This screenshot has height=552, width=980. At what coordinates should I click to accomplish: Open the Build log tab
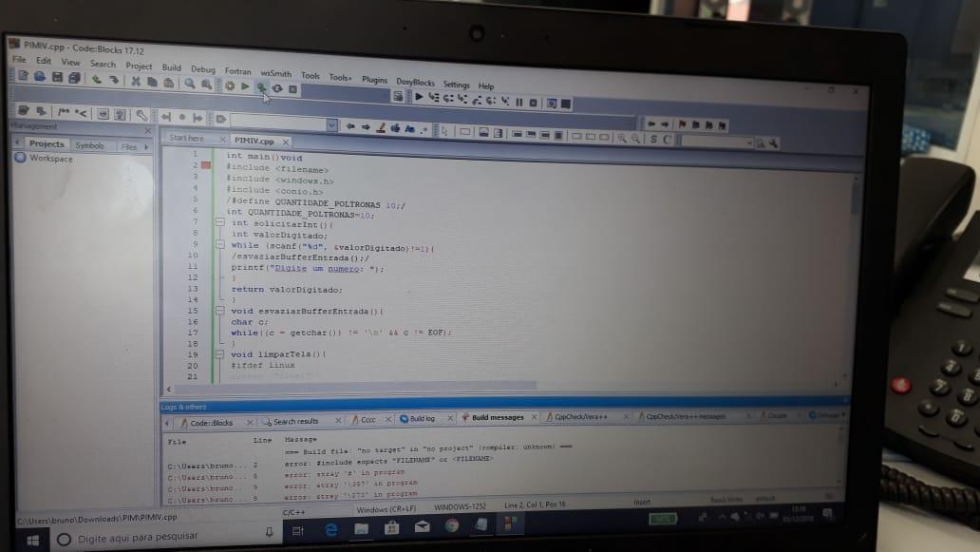[x=422, y=418]
